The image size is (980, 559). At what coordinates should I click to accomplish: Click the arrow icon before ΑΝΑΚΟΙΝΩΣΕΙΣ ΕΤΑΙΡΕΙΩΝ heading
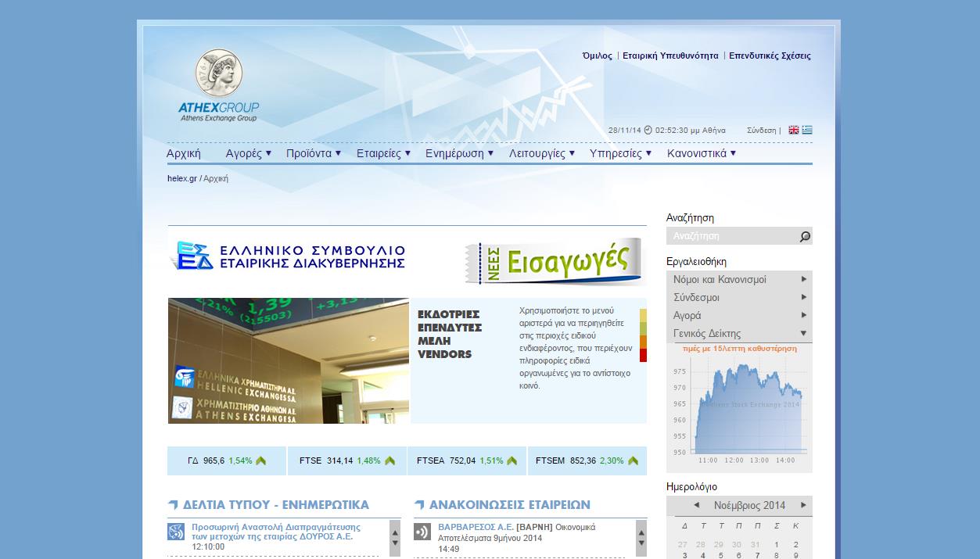pos(419,505)
